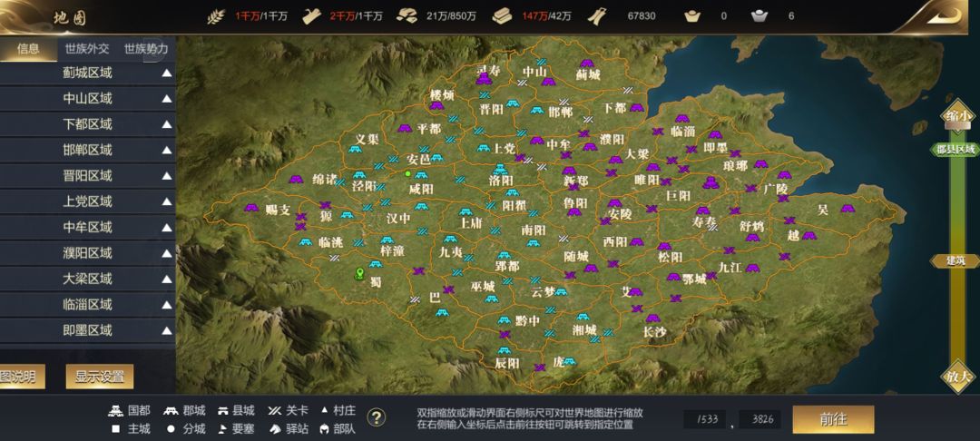980x441 pixels.
Task: Click the 县城 legend icon
Action: tap(222, 411)
